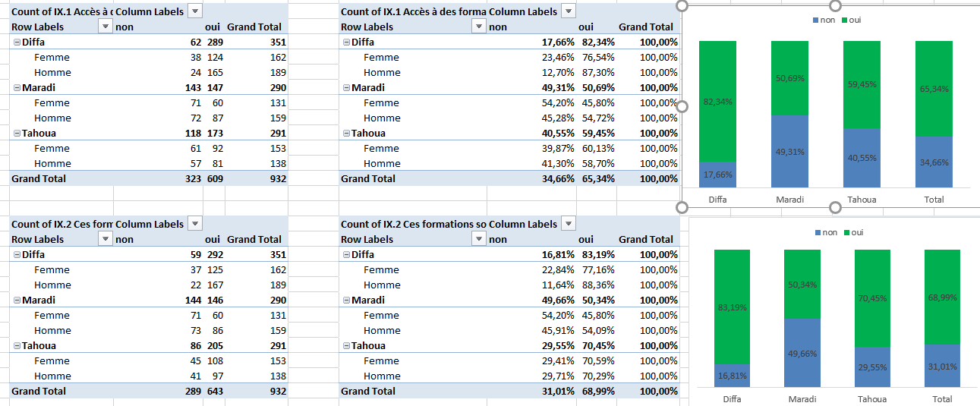The height and width of the screenshot is (406, 980).
Task: Click blue "non" legend swatch in top chart
Action: click(x=815, y=20)
